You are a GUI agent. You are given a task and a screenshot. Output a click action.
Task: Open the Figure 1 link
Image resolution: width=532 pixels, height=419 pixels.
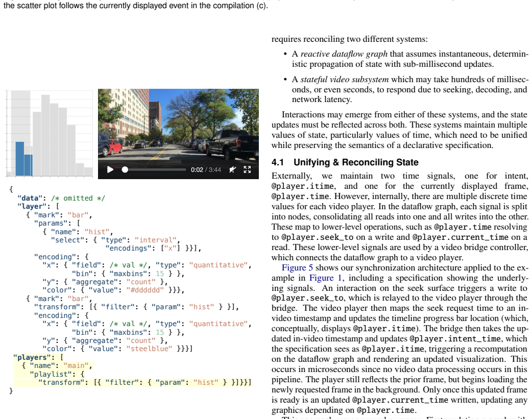[x=326, y=278]
